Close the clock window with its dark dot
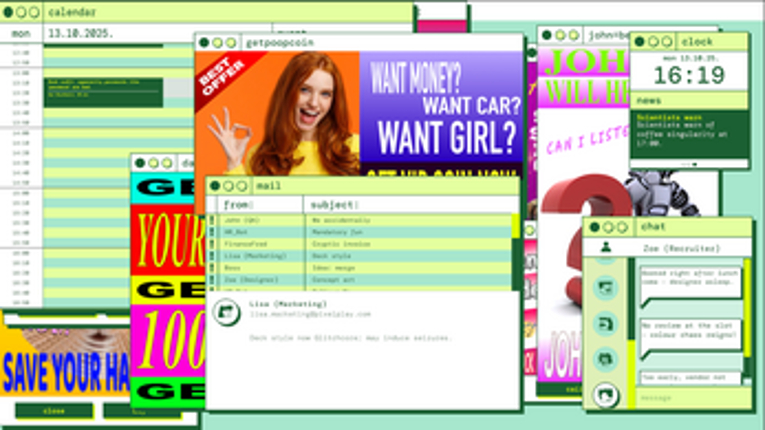This screenshot has height=430, width=765. click(640, 42)
